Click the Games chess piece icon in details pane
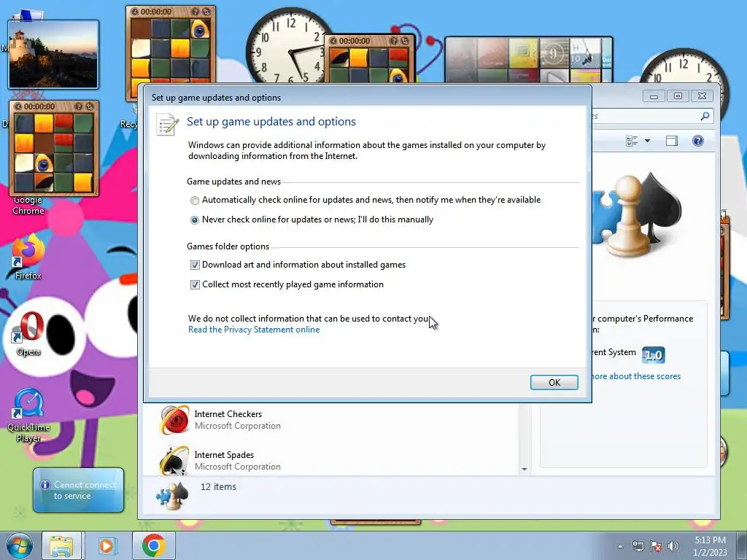This screenshot has height=560, width=747. point(172,495)
